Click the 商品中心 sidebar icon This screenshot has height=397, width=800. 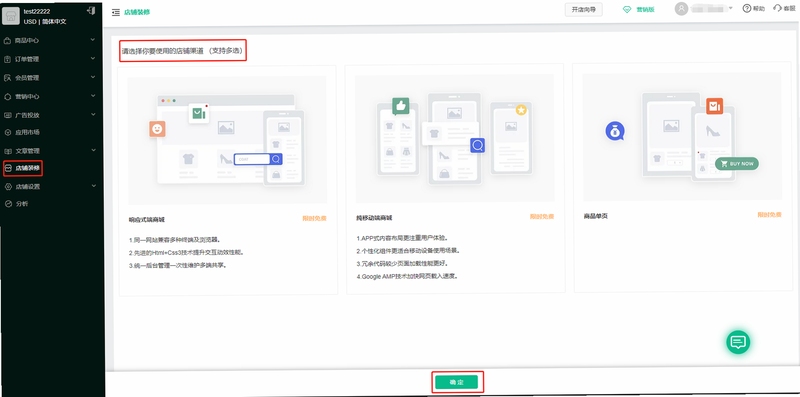(x=8, y=40)
